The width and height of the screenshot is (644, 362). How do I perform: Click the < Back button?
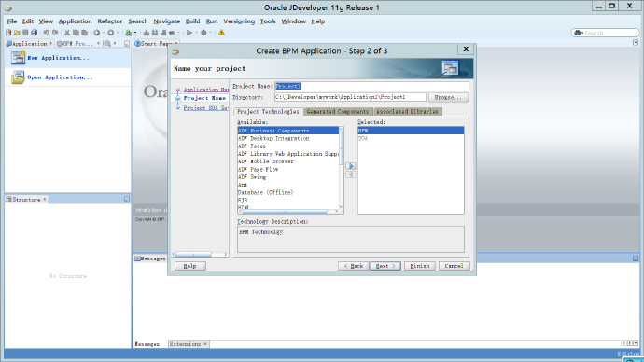pos(354,266)
